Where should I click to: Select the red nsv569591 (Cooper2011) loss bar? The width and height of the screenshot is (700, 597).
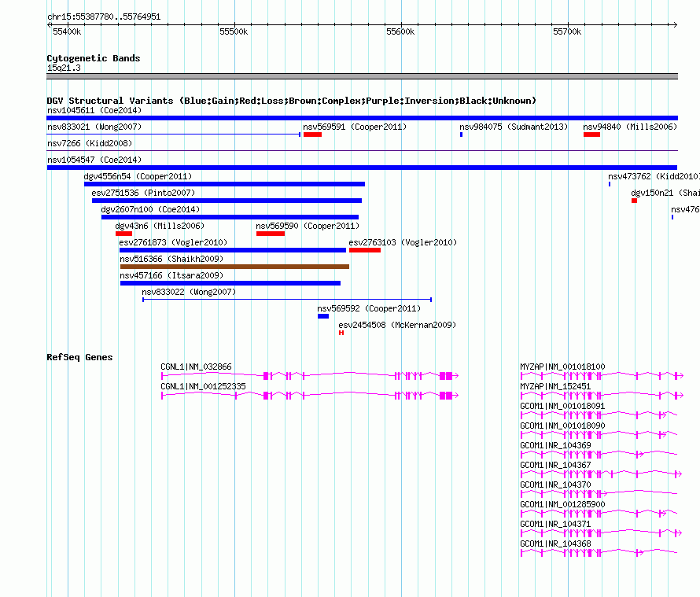(x=312, y=135)
